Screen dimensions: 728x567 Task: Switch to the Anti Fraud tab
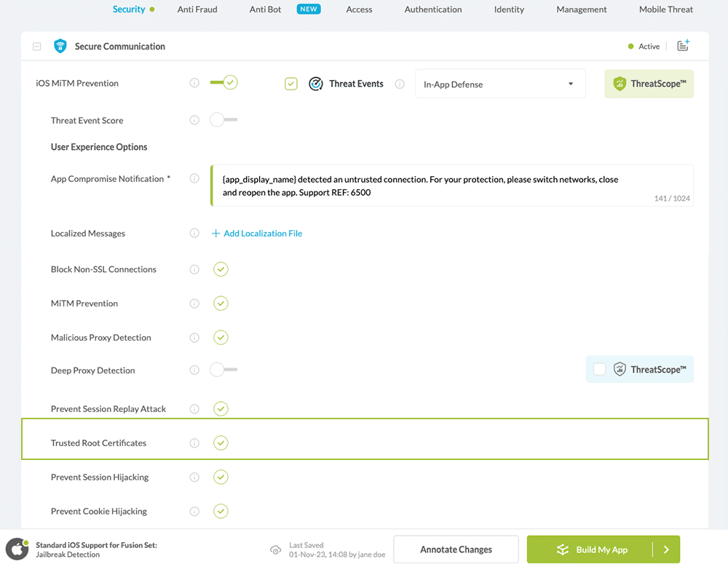[197, 9]
